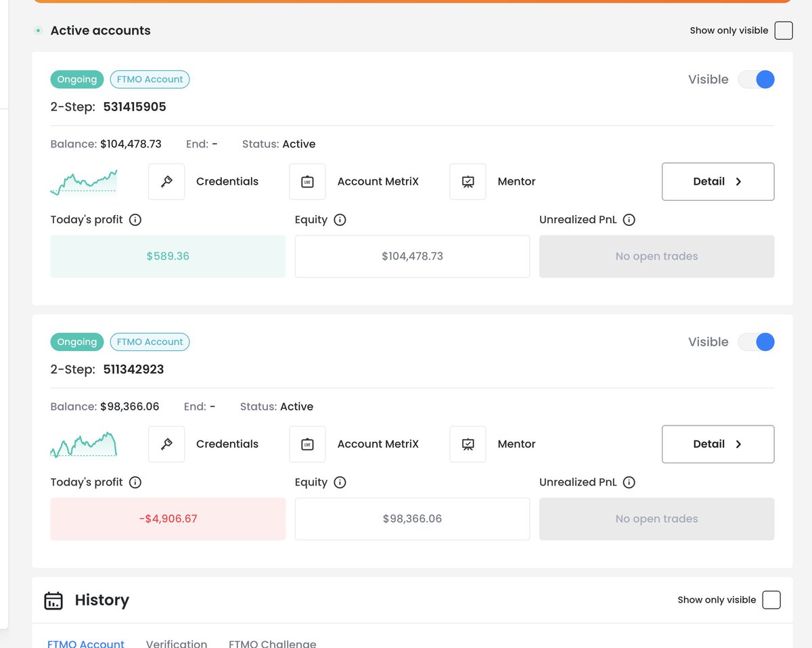Screen dimensions: 812x648
Task: Show info icon beside Today's profit $589.36
Action: coord(135,220)
